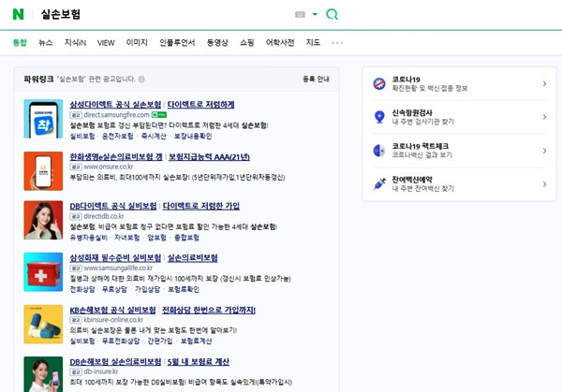Open the 보장내용확인 sublink
Screen dimensions: 562x392
193,136
